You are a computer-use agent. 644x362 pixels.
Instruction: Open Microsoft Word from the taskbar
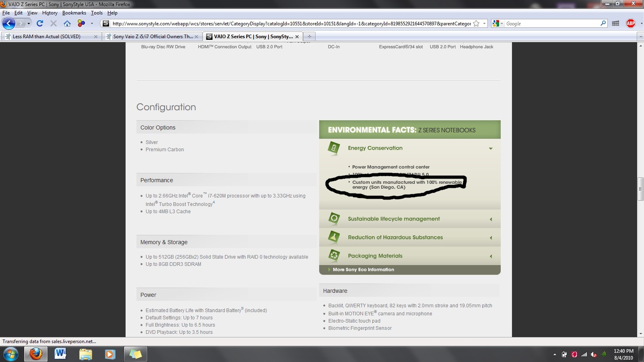click(60, 354)
